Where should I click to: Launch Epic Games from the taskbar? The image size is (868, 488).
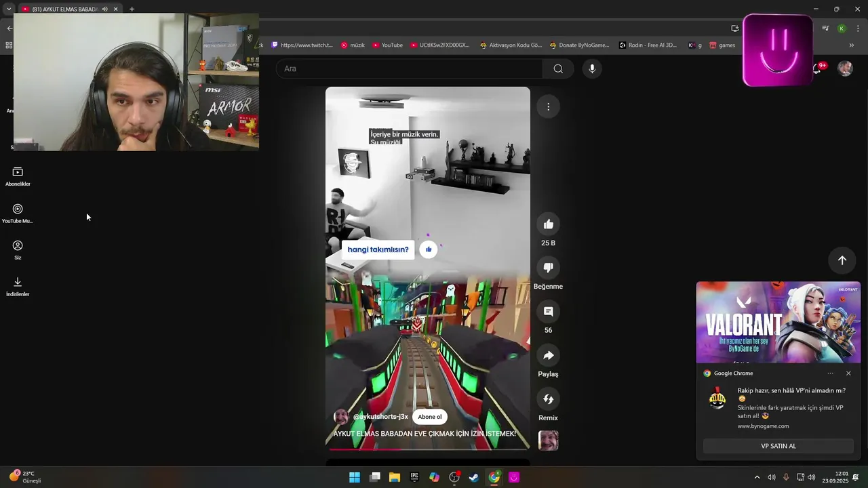click(x=414, y=477)
